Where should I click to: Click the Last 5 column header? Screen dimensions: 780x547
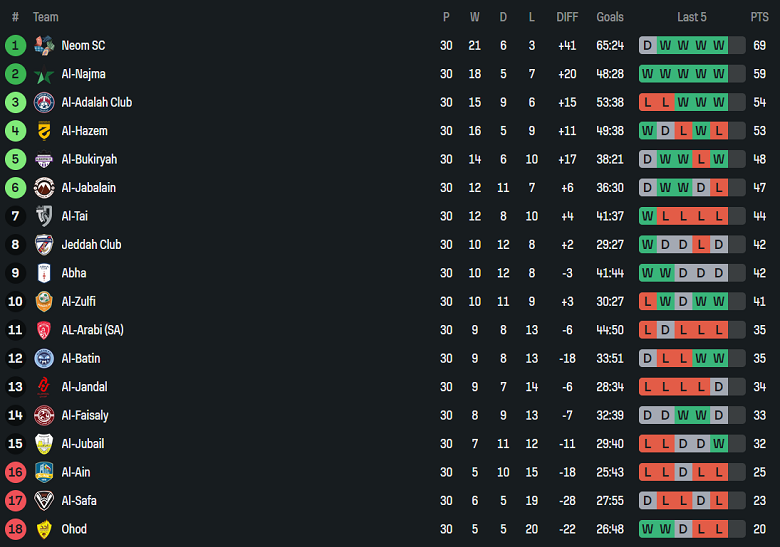(692, 17)
